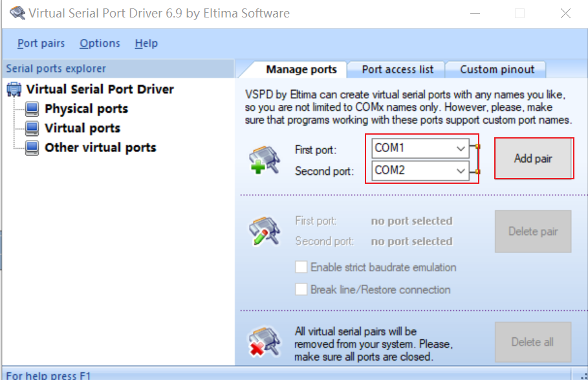Close the Virtual Serial Port Driver window
Image resolution: width=588 pixels, height=380 pixels.
(565, 14)
